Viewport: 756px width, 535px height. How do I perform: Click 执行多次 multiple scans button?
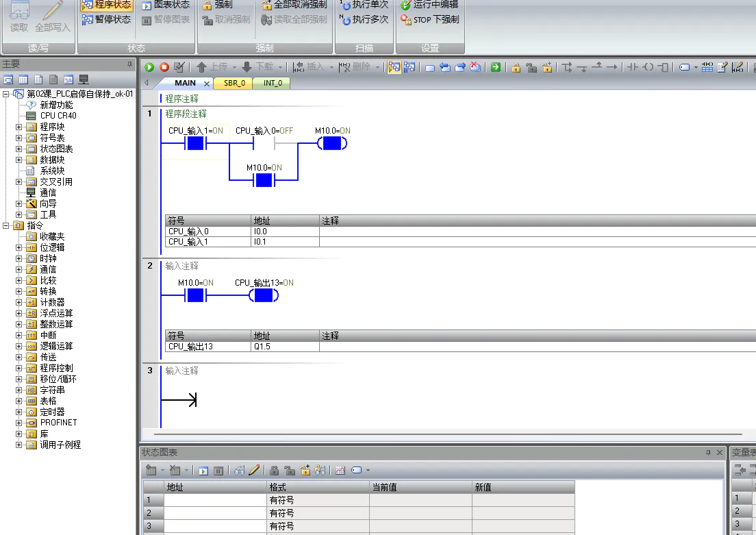tap(364, 19)
